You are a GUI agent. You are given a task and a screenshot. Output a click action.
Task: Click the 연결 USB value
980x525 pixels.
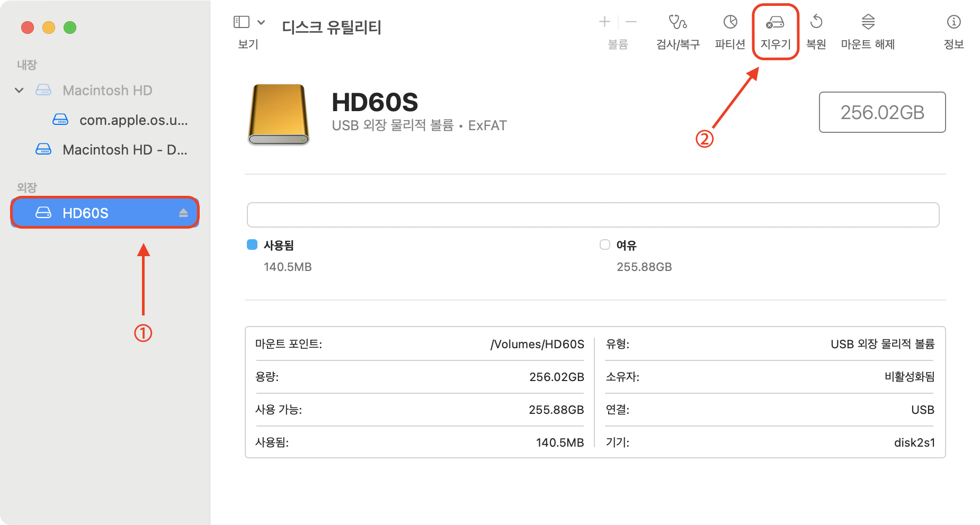click(923, 410)
